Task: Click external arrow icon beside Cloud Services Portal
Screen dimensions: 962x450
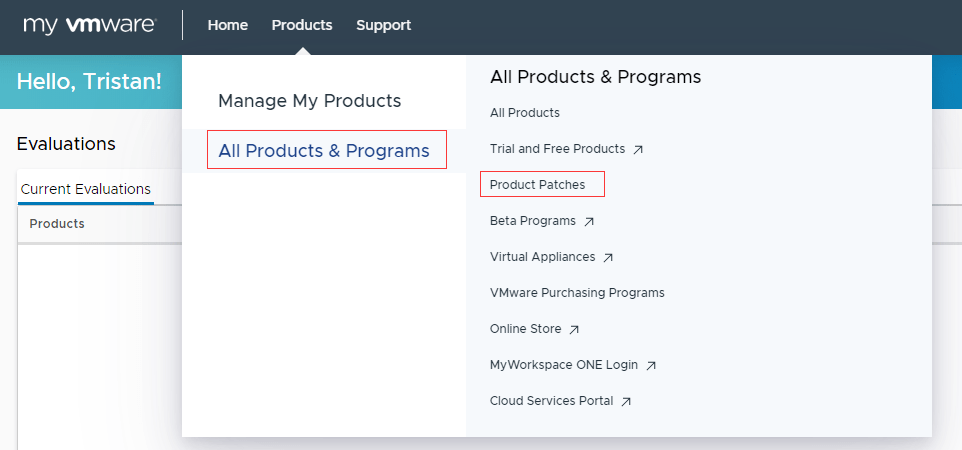Action: [x=626, y=402]
